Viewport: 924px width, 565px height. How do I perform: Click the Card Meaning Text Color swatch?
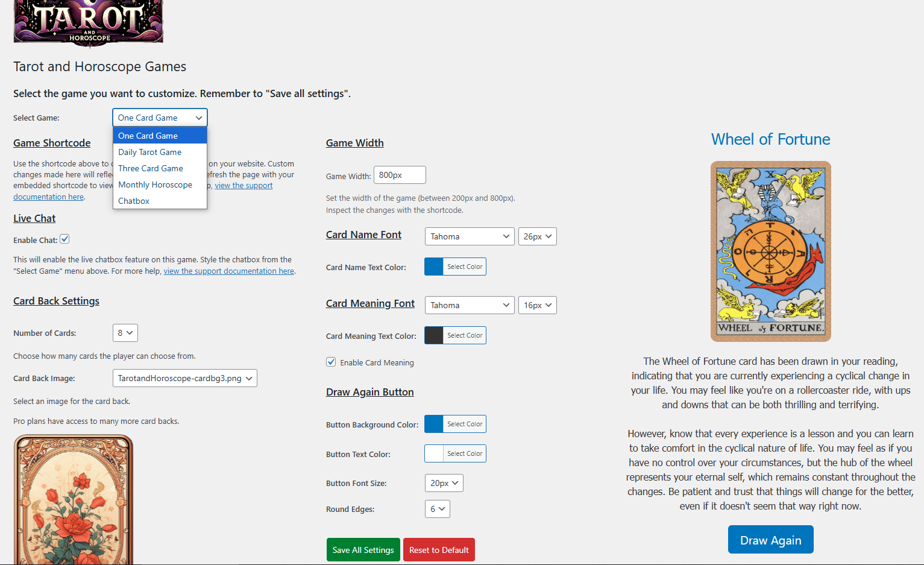(x=434, y=335)
